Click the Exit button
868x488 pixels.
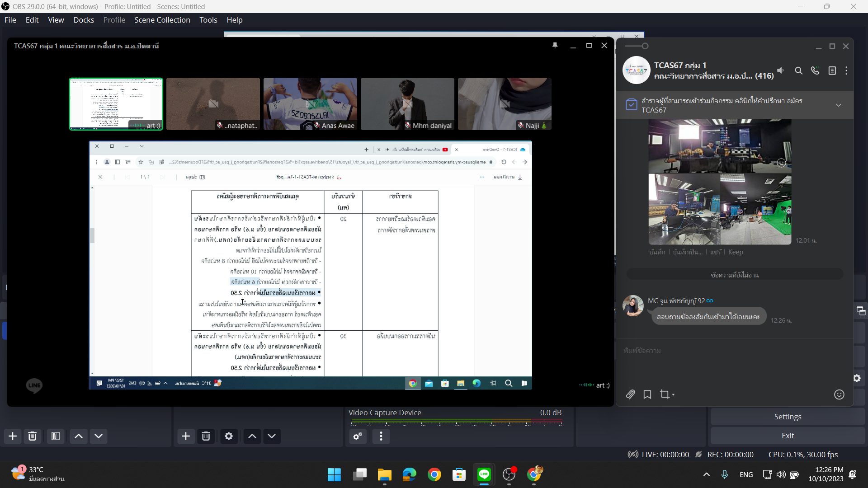(x=788, y=436)
